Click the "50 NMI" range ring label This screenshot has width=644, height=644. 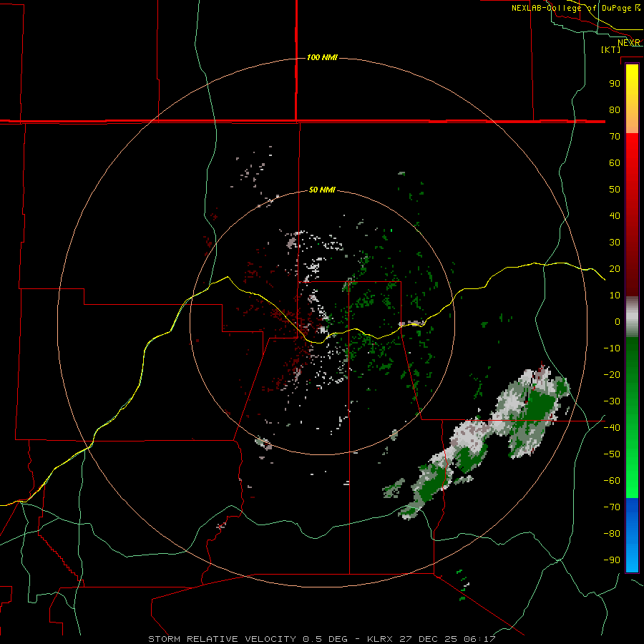322,190
